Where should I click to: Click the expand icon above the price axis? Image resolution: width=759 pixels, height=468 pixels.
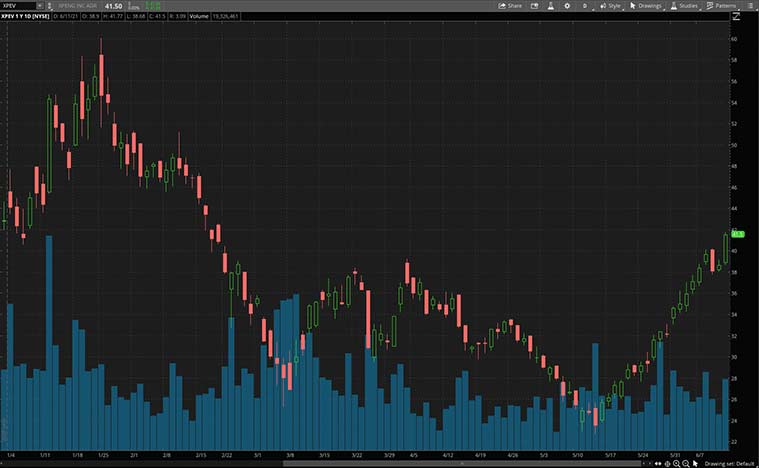(x=736, y=16)
